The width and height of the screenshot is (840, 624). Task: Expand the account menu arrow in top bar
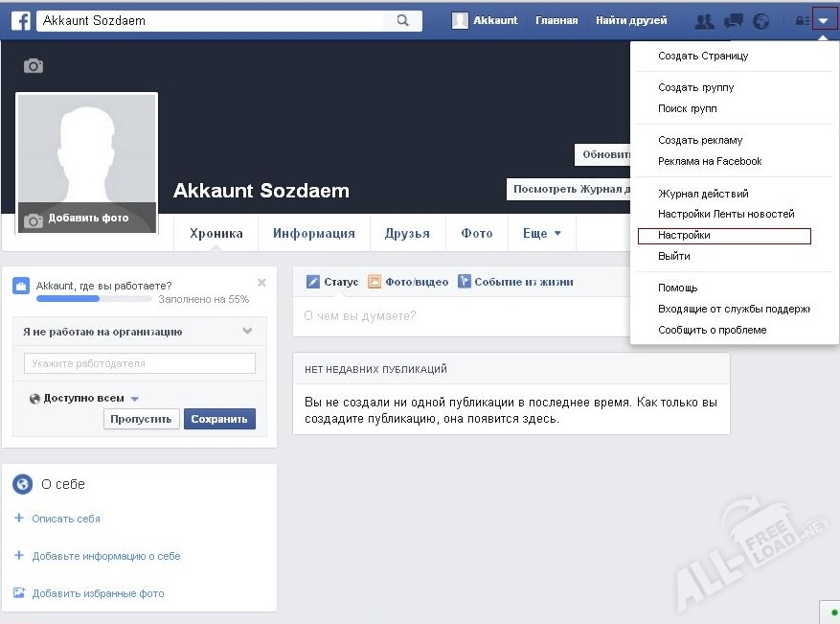(x=824, y=20)
